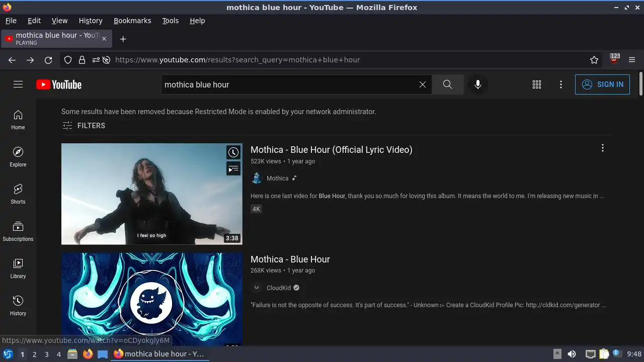Open the View menu
The image size is (644, 362).
[x=59, y=21]
